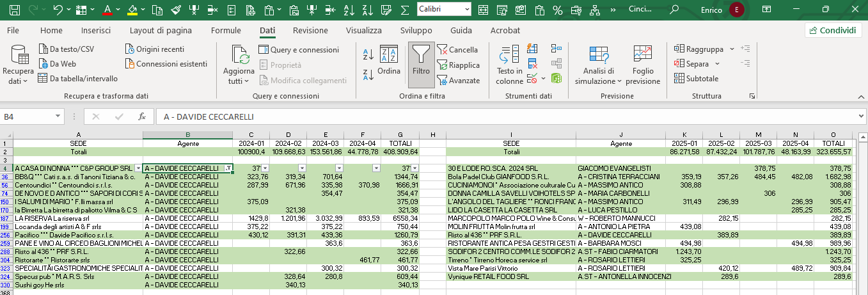Click the percent style icon in the title bar
Image resolution: width=868 pixels, height=295 pixels.
pos(558,10)
